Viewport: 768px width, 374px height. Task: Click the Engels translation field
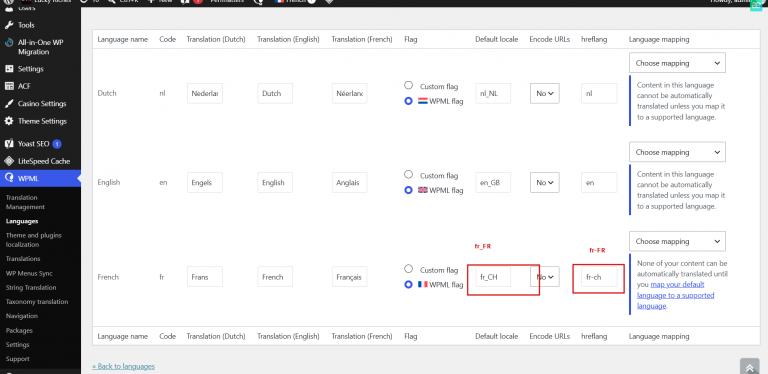[x=205, y=183]
